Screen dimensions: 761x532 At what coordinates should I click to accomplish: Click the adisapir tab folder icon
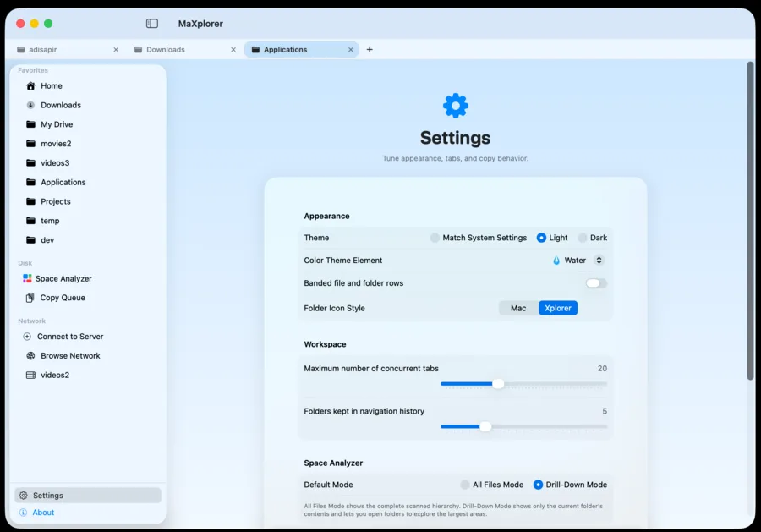coord(20,50)
